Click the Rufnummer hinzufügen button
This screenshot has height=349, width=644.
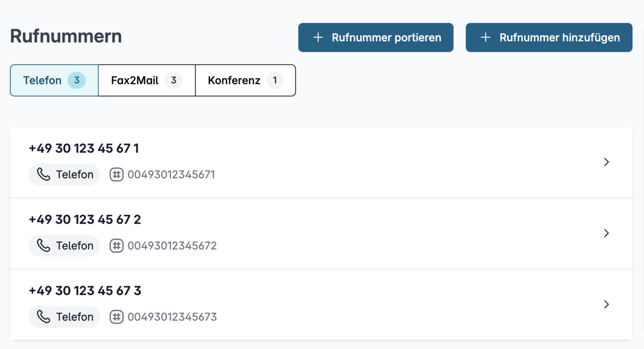549,37
